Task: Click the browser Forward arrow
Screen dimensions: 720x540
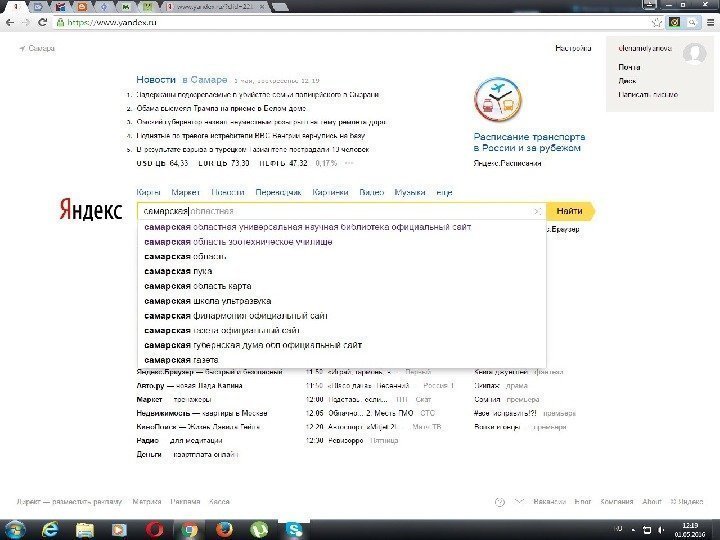Action: coord(26,22)
